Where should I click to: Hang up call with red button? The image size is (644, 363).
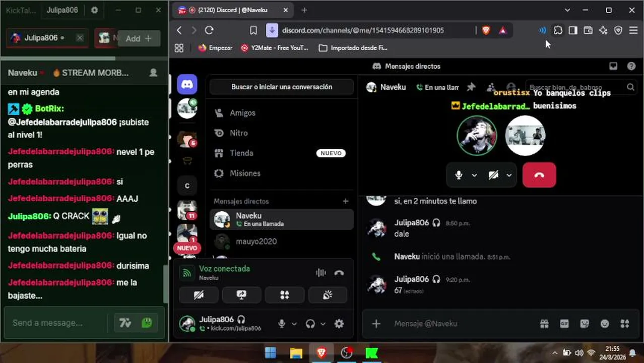(539, 175)
